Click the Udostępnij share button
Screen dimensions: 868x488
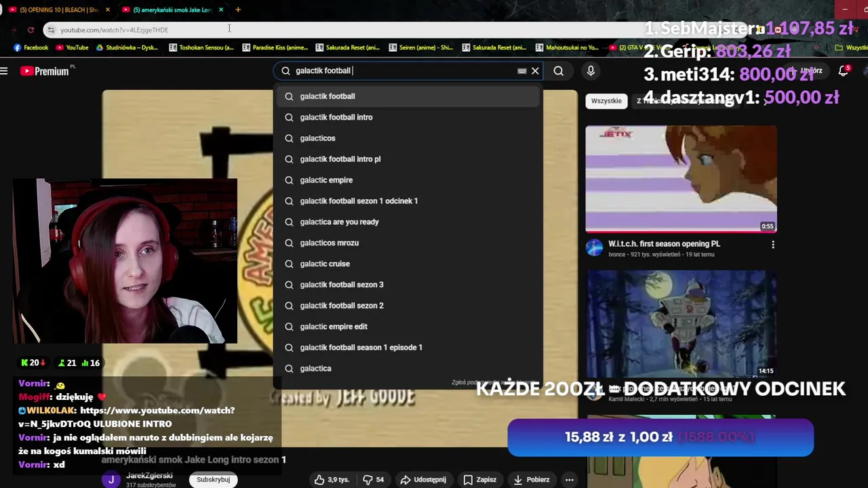click(x=423, y=479)
